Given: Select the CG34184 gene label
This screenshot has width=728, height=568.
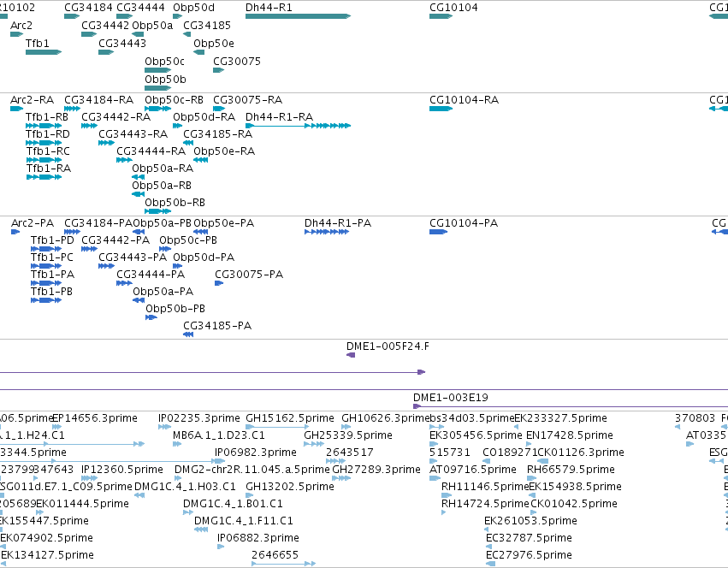Looking at the screenshot, I should point(88,8).
